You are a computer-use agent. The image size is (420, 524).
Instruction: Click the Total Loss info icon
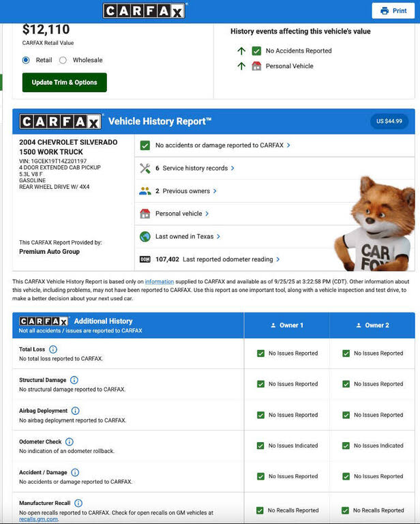click(x=53, y=349)
